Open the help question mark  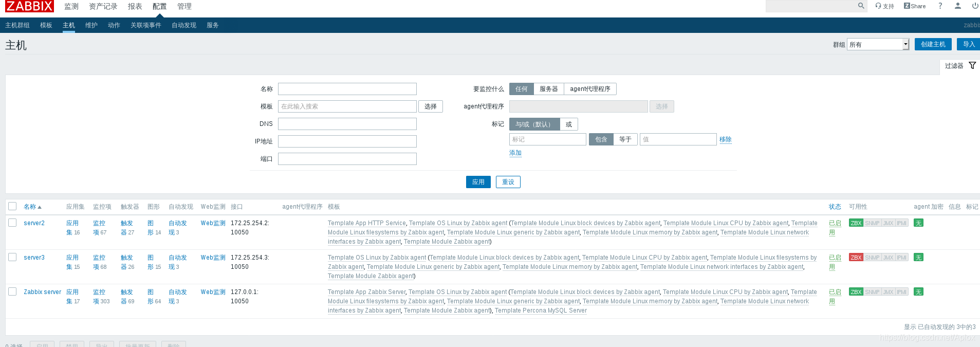940,6
